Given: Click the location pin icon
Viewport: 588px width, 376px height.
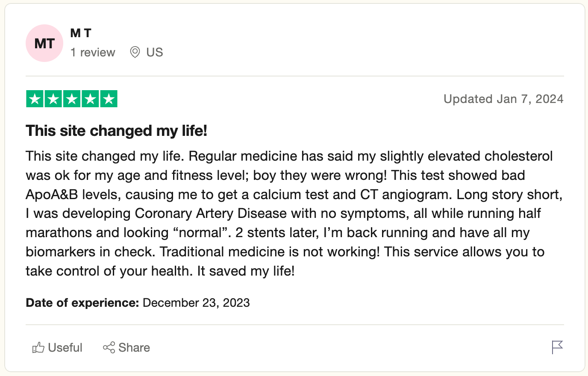Looking at the screenshot, I should click(135, 52).
